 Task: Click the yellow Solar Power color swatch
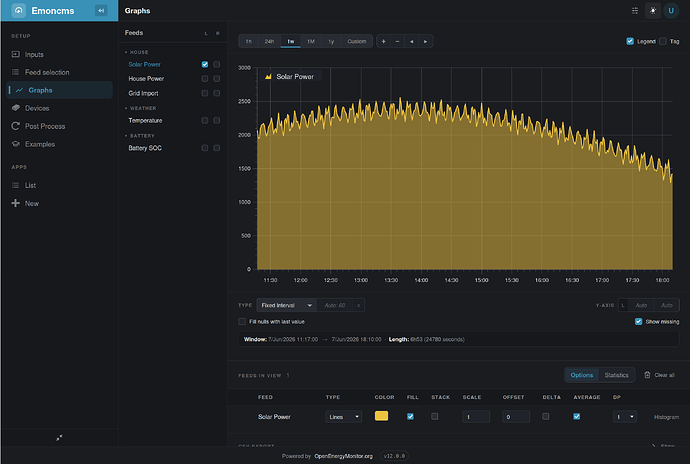click(382, 416)
